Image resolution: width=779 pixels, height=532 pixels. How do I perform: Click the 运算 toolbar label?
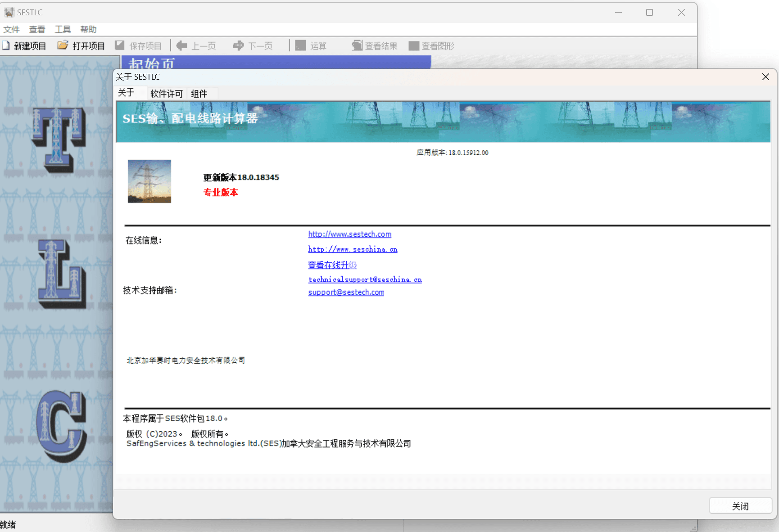coord(318,46)
